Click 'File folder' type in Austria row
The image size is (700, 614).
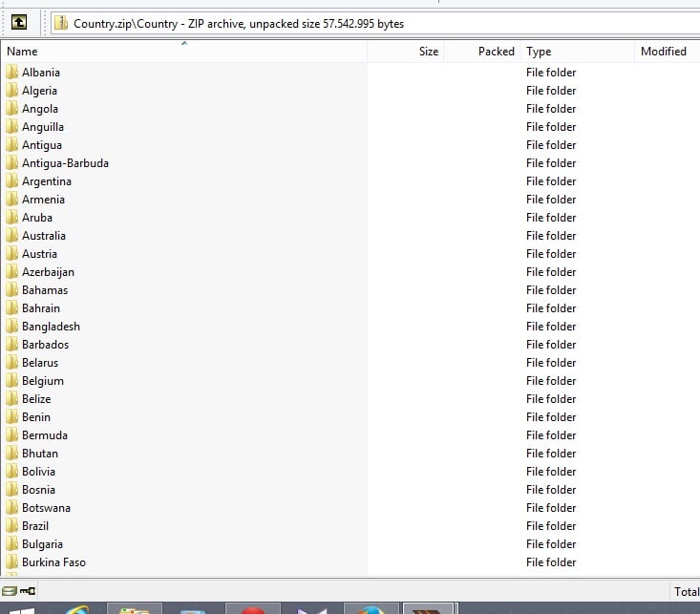551,254
